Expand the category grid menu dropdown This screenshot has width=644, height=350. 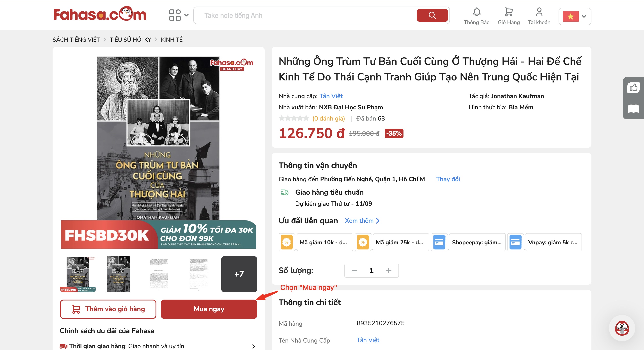[179, 15]
